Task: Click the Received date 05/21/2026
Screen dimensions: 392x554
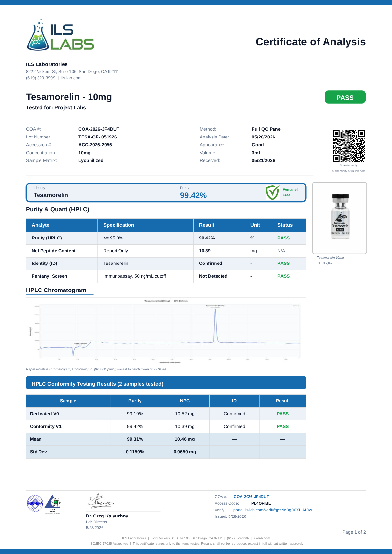Action: tap(263, 160)
